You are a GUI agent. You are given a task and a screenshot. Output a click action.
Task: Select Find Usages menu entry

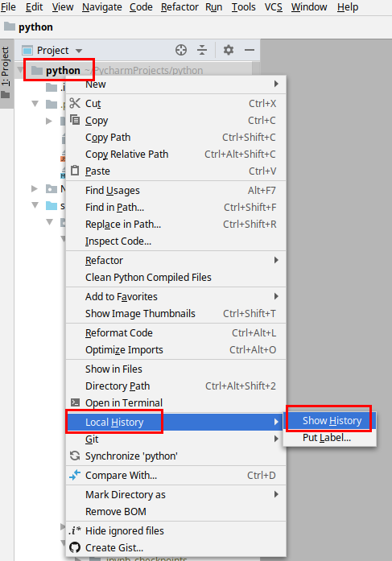(x=176, y=190)
